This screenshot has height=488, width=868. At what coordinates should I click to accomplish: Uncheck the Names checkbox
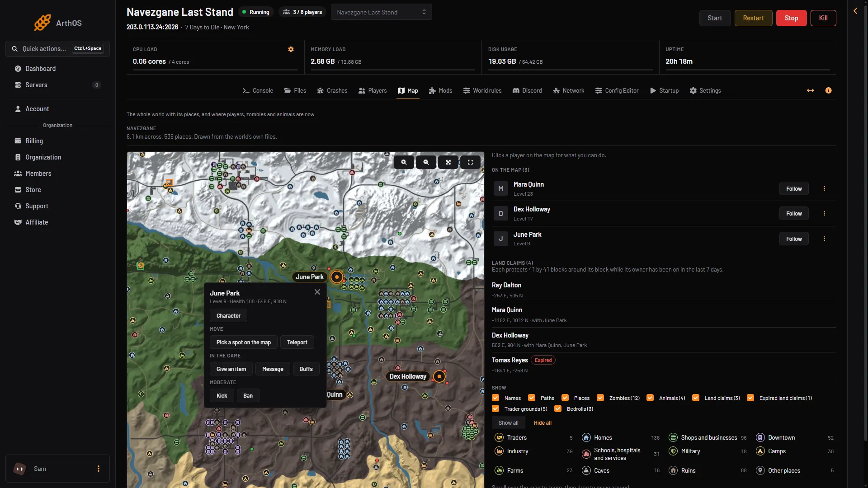click(x=495, y=398)
